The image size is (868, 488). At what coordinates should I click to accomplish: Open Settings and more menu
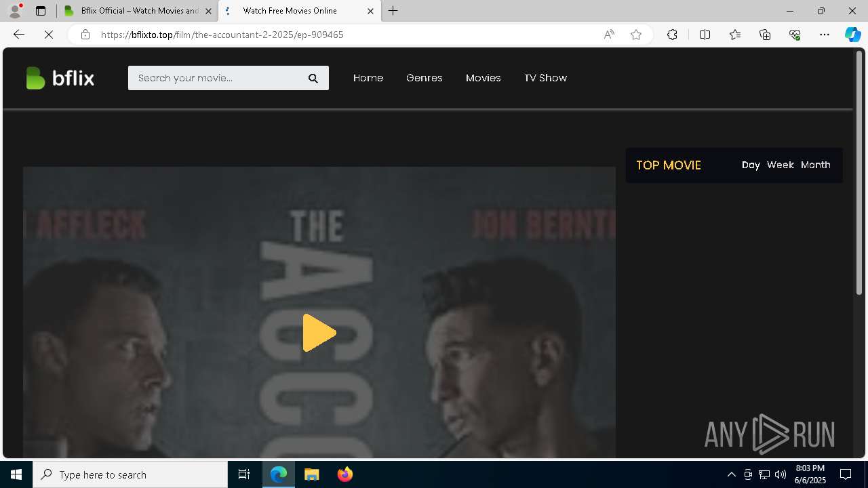825,35
